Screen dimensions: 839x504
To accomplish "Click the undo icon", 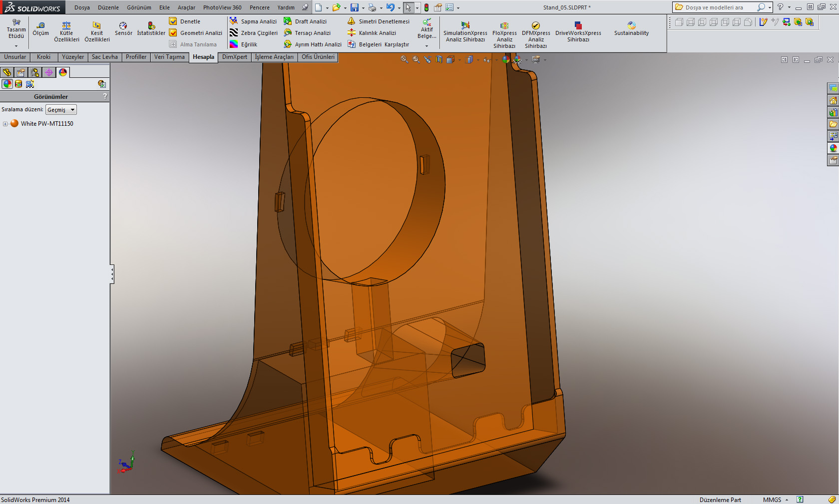I will pyautogui.click(x=390, y=7).
